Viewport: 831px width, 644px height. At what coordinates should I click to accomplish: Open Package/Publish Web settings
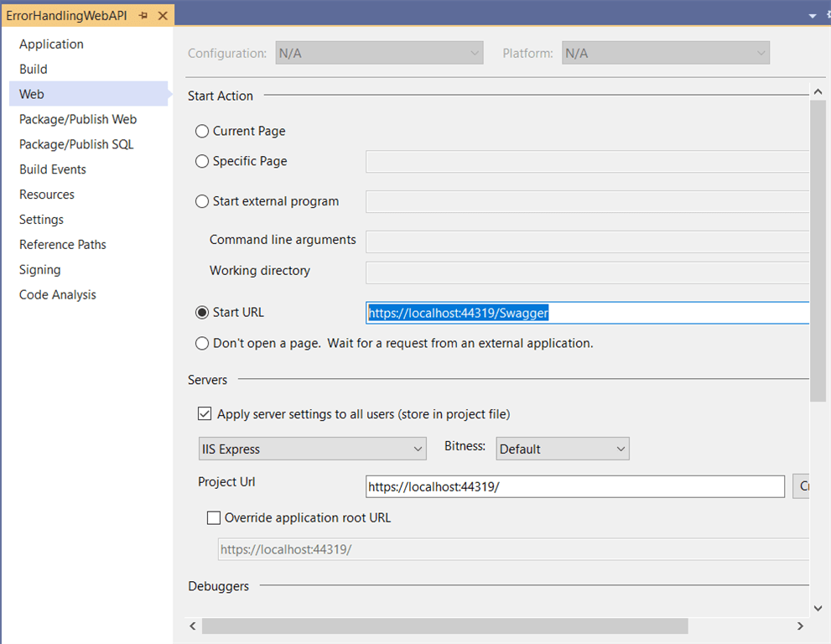point(77,119)
